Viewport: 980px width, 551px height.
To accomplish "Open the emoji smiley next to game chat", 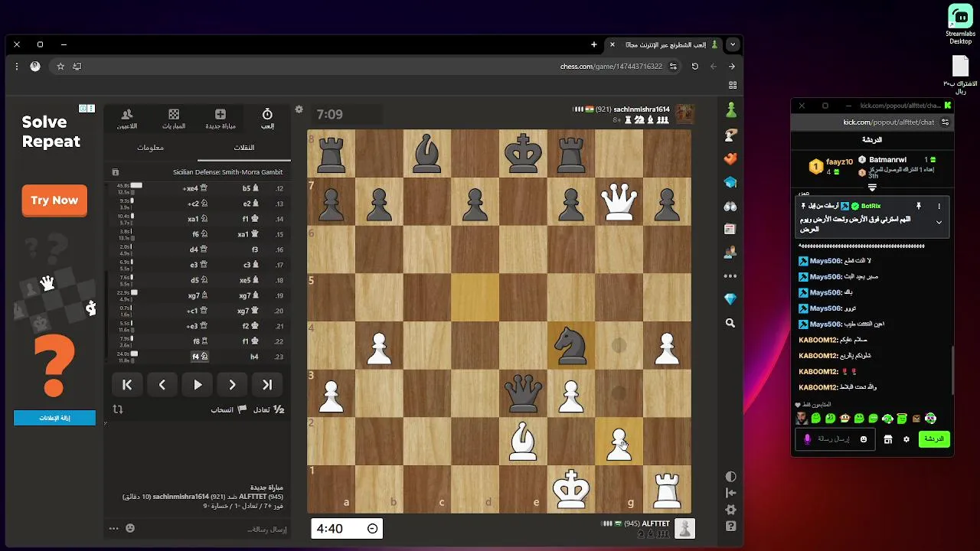I will 130,528.
